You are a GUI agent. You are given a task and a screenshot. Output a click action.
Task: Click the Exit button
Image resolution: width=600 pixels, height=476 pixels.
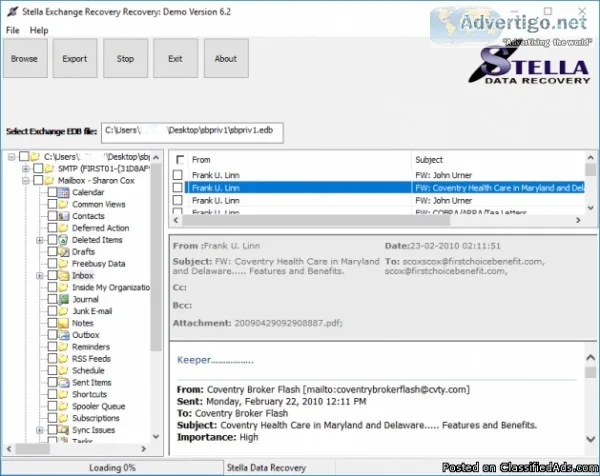point(176,58)
